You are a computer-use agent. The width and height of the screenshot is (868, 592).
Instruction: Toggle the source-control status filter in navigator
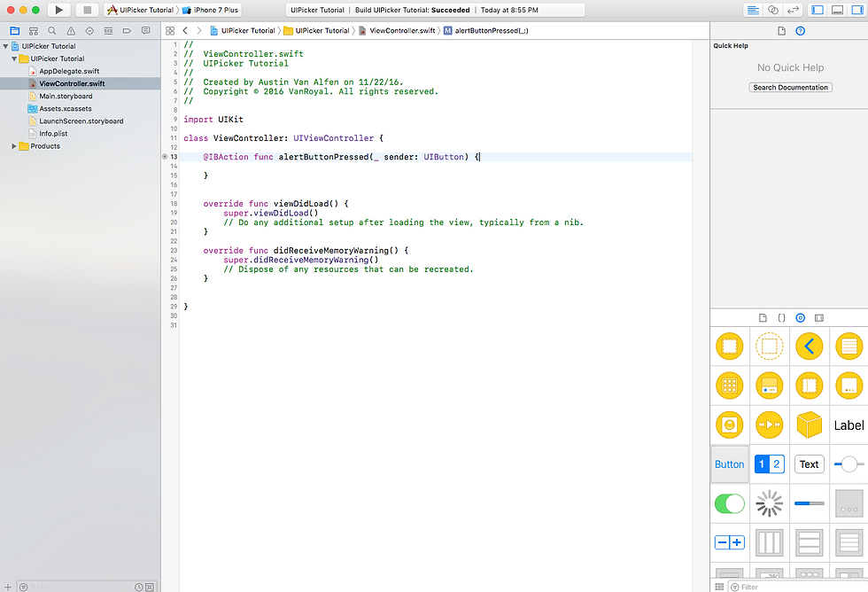click(x=150, y=587)
